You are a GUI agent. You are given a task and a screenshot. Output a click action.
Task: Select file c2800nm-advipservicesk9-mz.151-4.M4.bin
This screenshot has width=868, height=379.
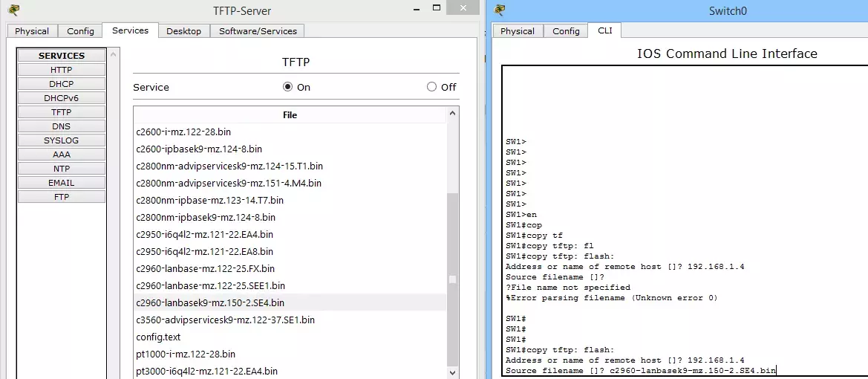290,184
